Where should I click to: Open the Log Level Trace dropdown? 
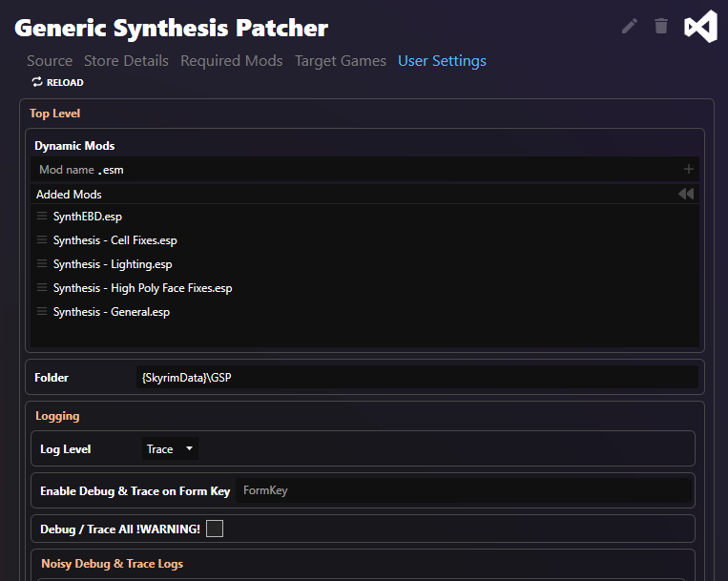(x=170, y=448)
